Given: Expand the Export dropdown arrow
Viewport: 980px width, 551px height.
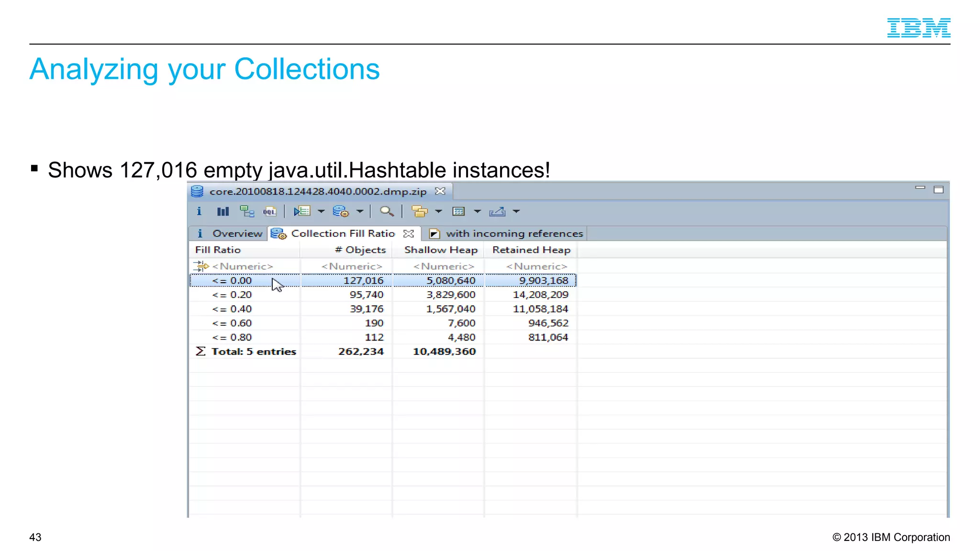Looking at the screenshot, I should pyautogui.click(x=516, y=211).
